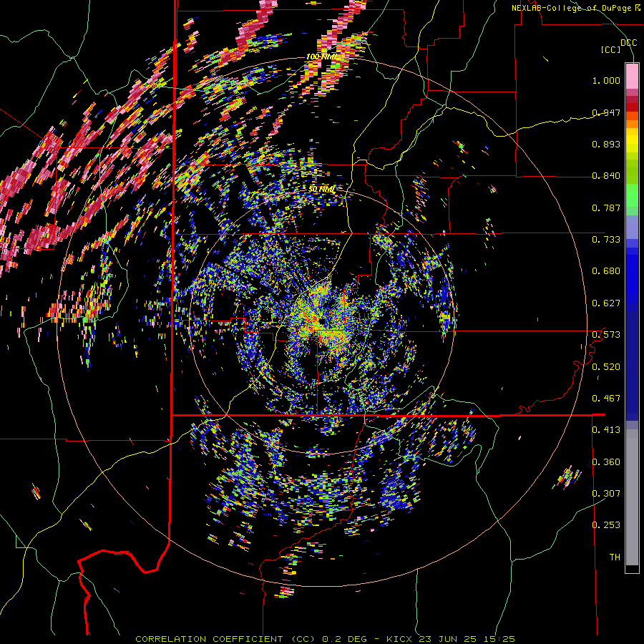Click the 0.840 scale label
The image size is (644, 644).
606,176
